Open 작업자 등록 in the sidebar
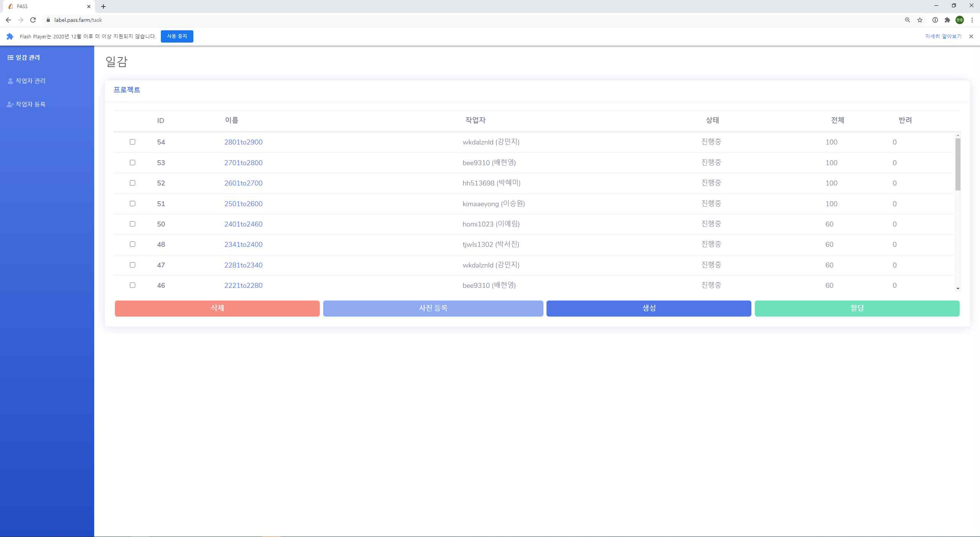The width and height of the screenshot is (980, 537). [26, 104]
